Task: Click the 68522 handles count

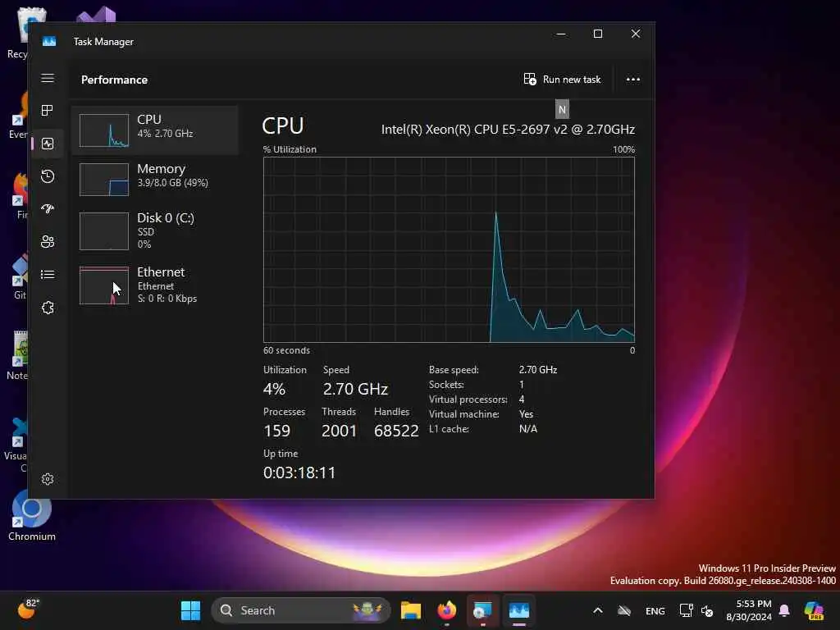Action: 396,431
